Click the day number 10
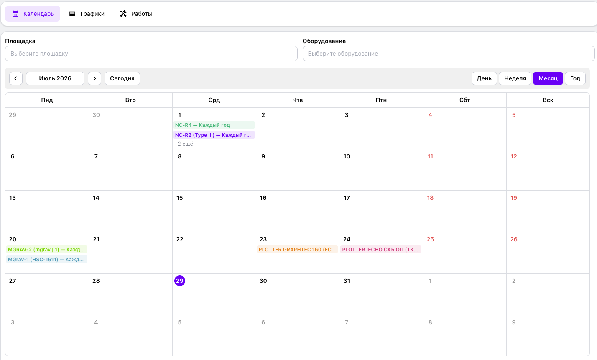 pos(347,156)
